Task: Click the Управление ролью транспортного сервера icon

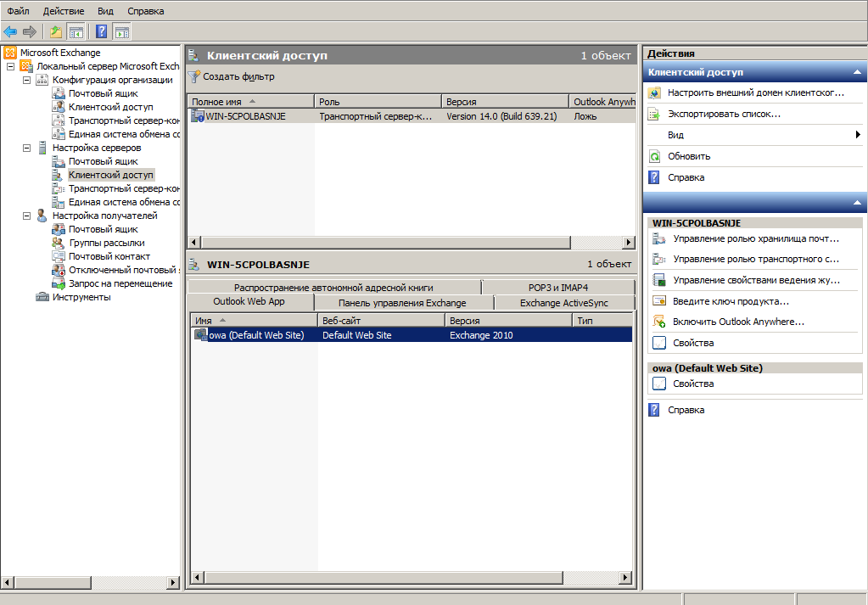Action: 658,259
